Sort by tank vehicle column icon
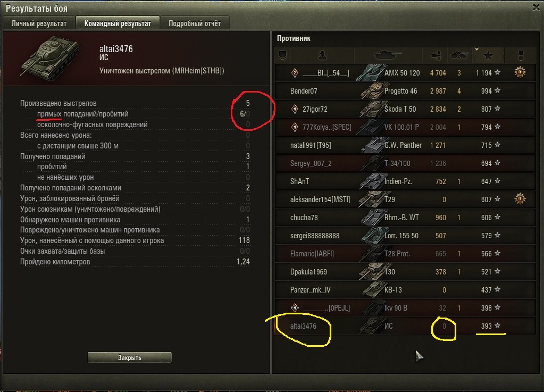Viewport: 544px width, 392px height. coord(388,55)
